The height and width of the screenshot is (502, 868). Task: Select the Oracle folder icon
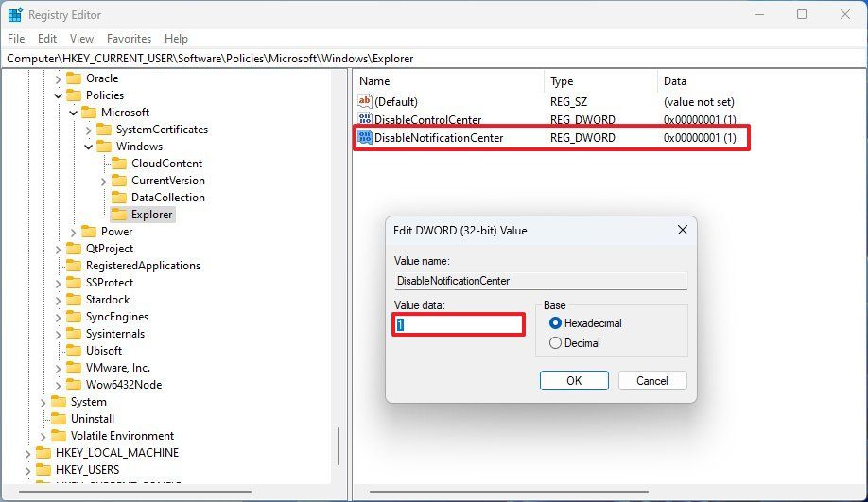coord(74,78)
